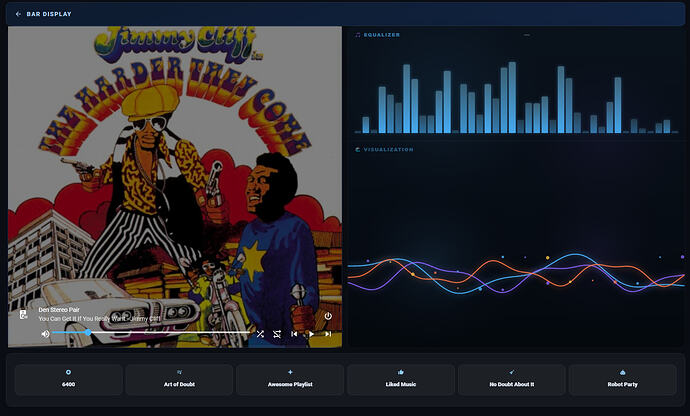Skip to the next track
Screen dimensions: 690x416
(x=328, y=334)
